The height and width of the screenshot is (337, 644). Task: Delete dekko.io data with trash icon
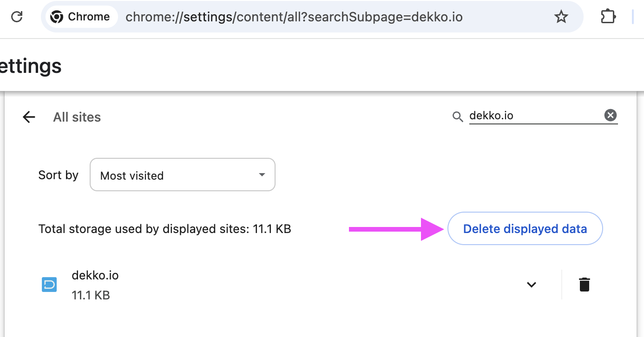(x=585, y=285)
